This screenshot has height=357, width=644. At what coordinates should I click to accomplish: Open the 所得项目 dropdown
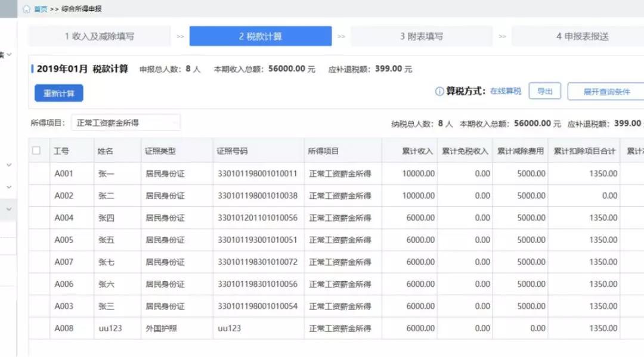tap(125, 123)
